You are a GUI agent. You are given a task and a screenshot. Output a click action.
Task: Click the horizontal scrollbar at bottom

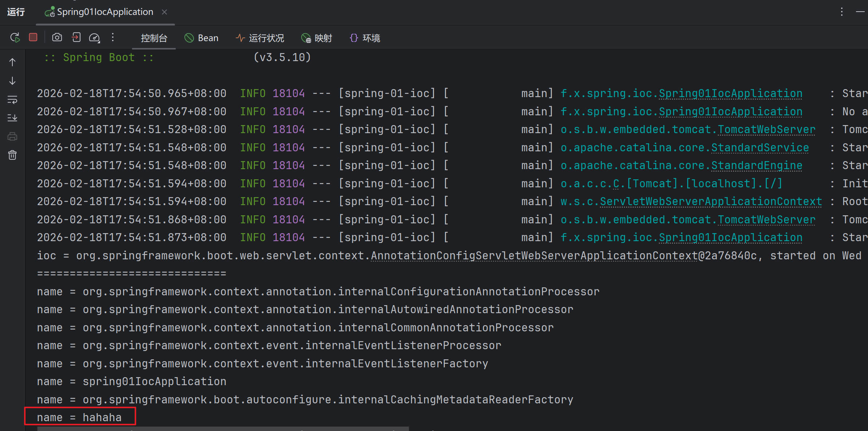[223, 429]
